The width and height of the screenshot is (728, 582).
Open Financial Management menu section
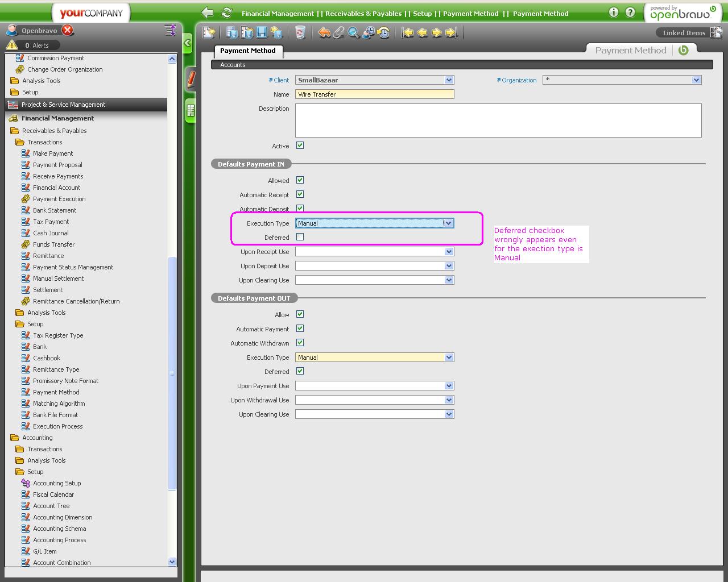click(86, 118)
